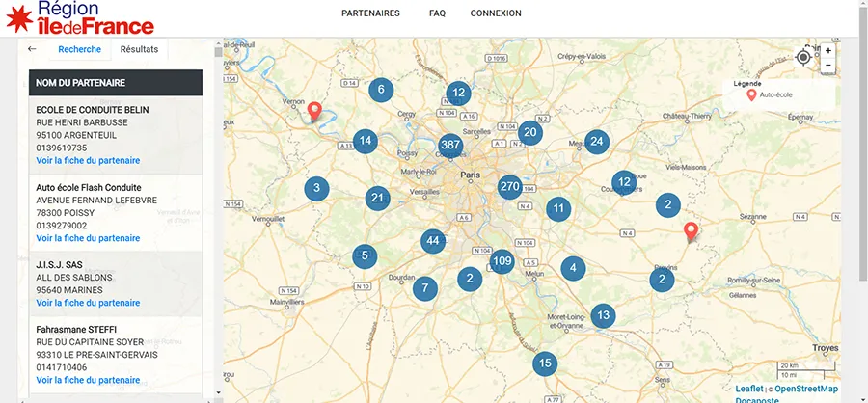
Task: Switch to the Résultats tab
Action: [x=139, y=49]
